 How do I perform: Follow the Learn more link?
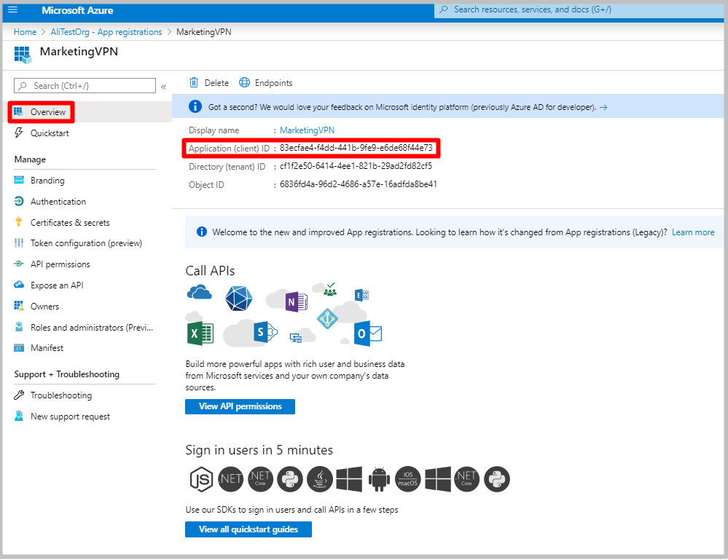click(x=693, y=232)
